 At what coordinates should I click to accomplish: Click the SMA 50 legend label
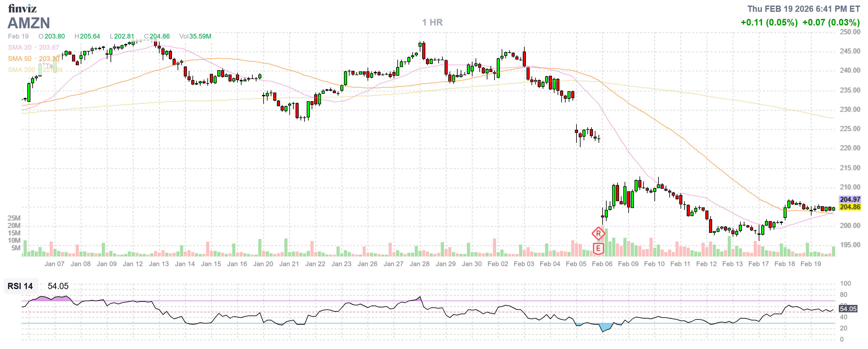tap(20, 59)
